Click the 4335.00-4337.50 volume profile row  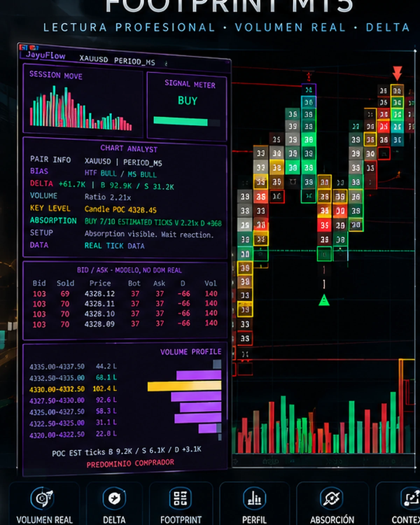click(125, 366)
